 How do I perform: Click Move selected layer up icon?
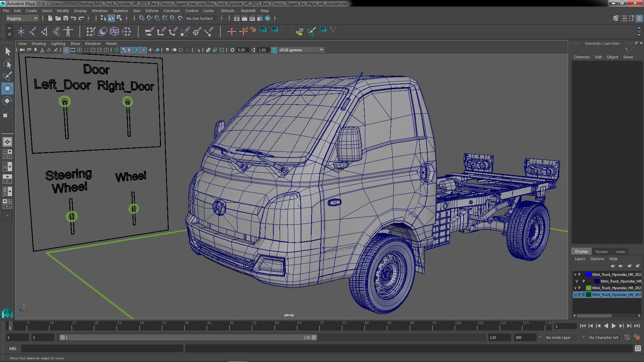click(613, 266)
